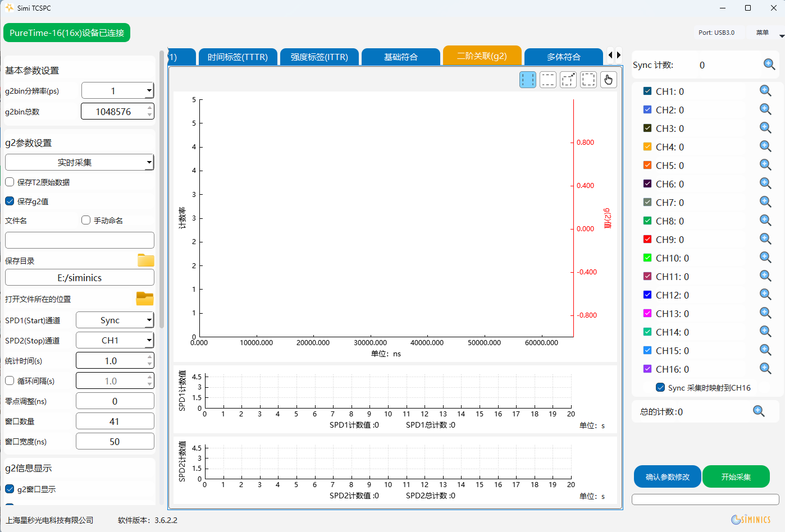Select the dashed rectangle selection tool

pos(588,80)
